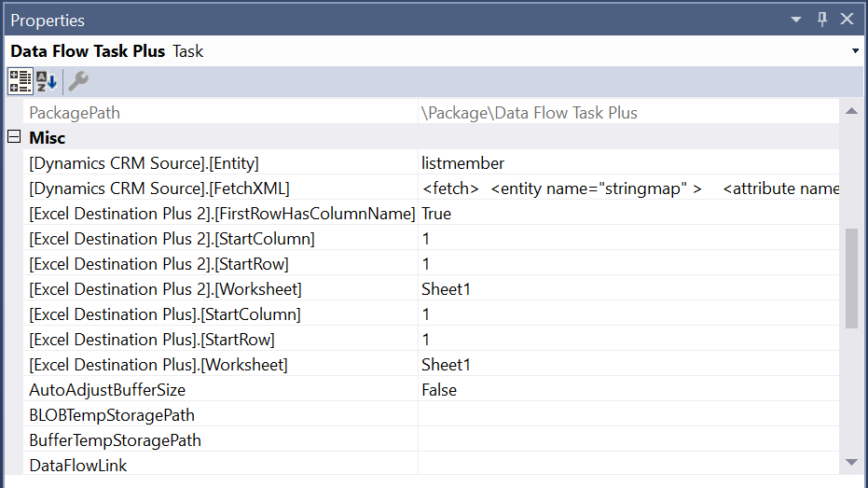Pin the Properties panel
Image resolution: width=868 pixels, height=488 pixels.
tap(822, 20)
